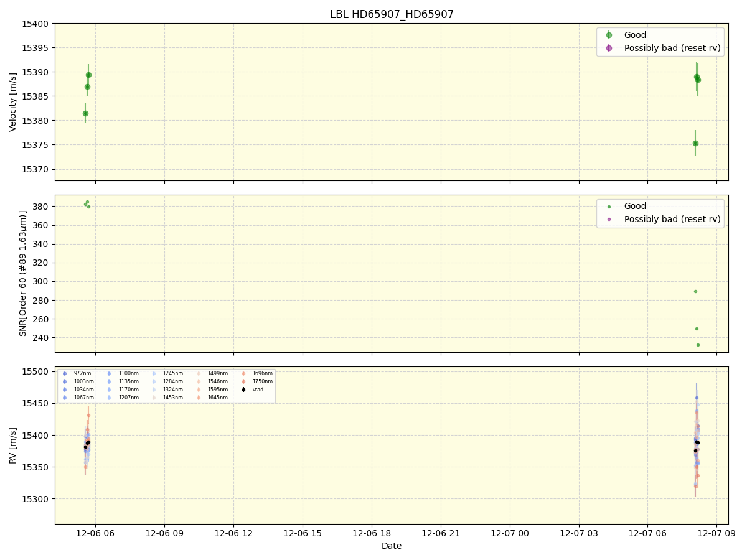
Task: Click the 320 tick on SNR axis
Action: pos(41,263)
